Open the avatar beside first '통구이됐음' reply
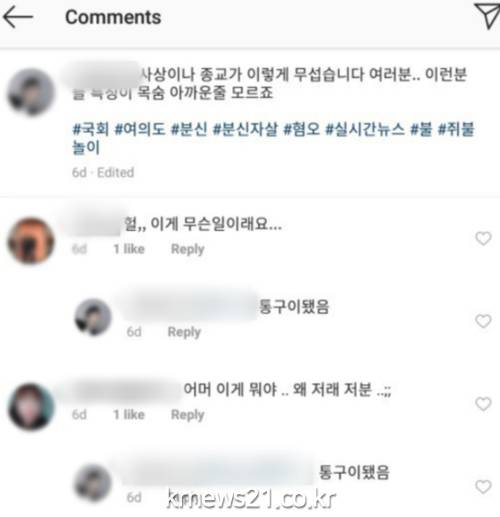 pos(93,317)
